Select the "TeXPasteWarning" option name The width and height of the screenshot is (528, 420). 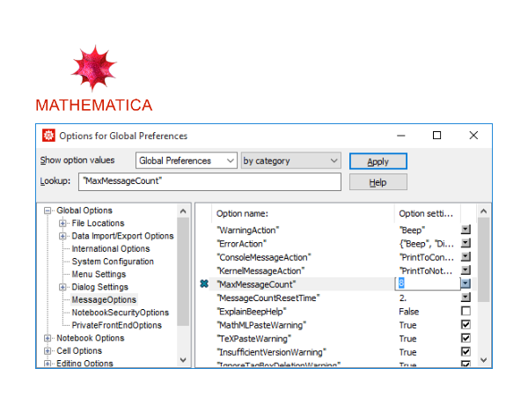click(x=254, y=338)
